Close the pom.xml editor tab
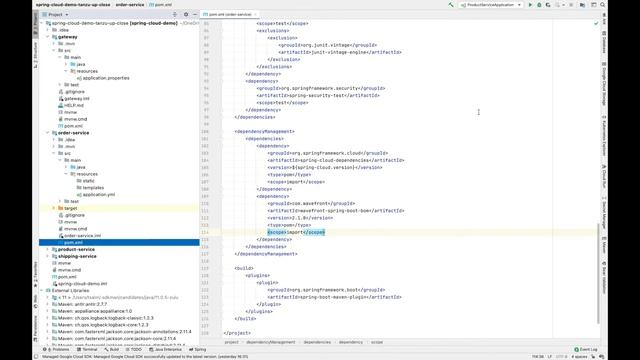Viewport: 640px width, 360px height. (256, 14)
